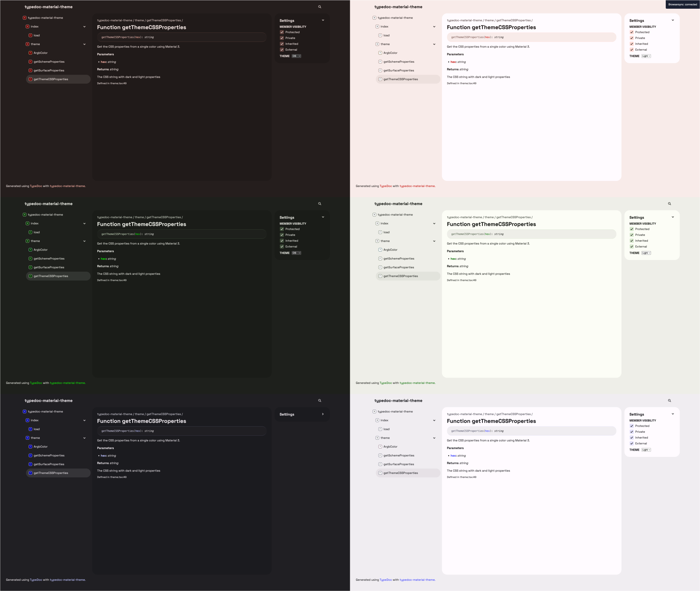Click the Browsersync connected notification
This screenshot has height=591, width=700.
point(682,4)
